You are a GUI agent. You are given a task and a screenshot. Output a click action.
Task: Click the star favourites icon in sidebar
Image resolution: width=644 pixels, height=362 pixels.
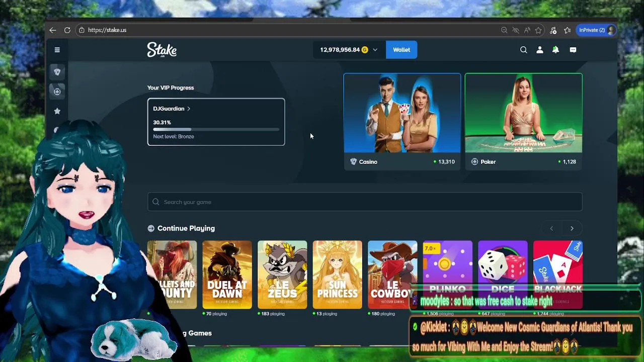57,111
